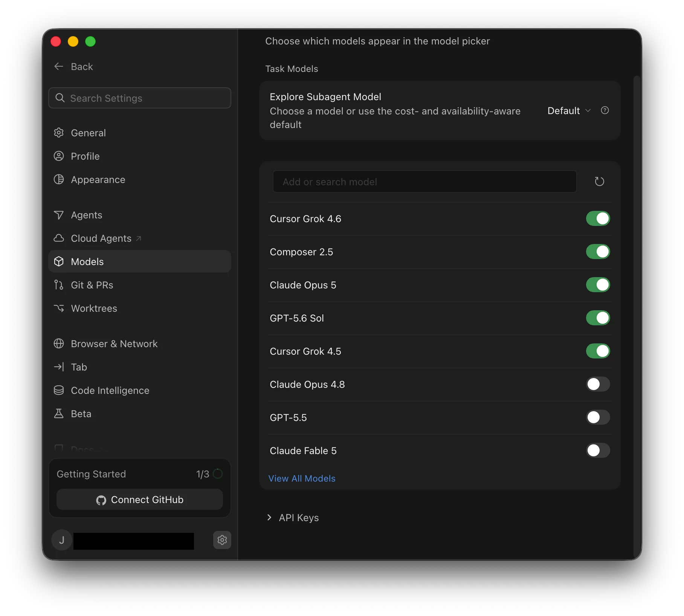The width and height of the screenshot is (684, 616).
Task: Enable the Claude Fable 5 toggle
Action: [598, 450]
